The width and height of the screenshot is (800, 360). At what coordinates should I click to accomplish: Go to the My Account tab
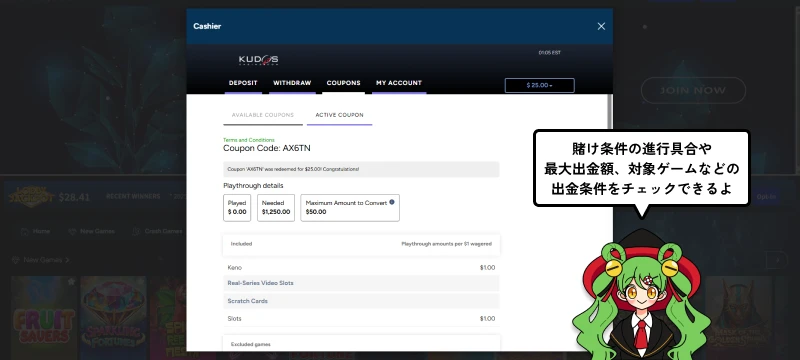(x=399, y=83)
